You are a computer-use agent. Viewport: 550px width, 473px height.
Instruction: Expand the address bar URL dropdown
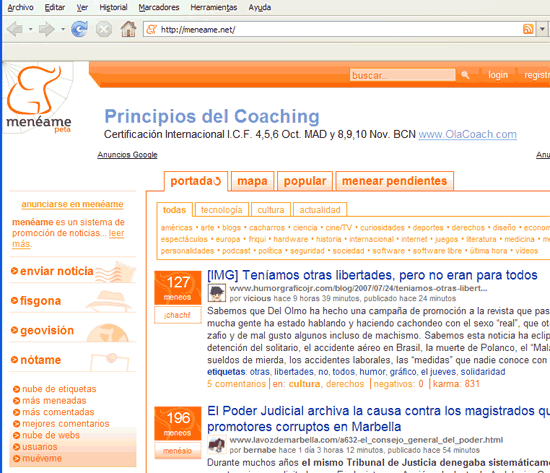pos(542,29)
